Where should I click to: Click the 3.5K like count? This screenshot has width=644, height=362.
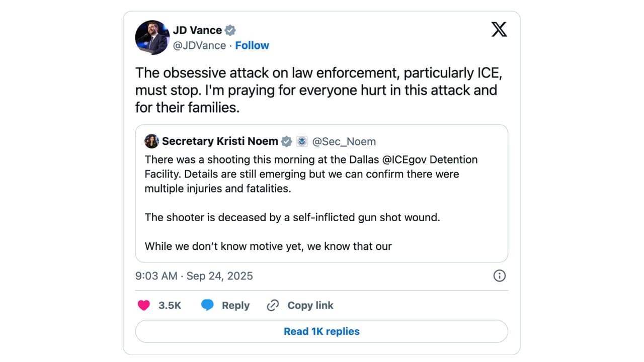170,305
